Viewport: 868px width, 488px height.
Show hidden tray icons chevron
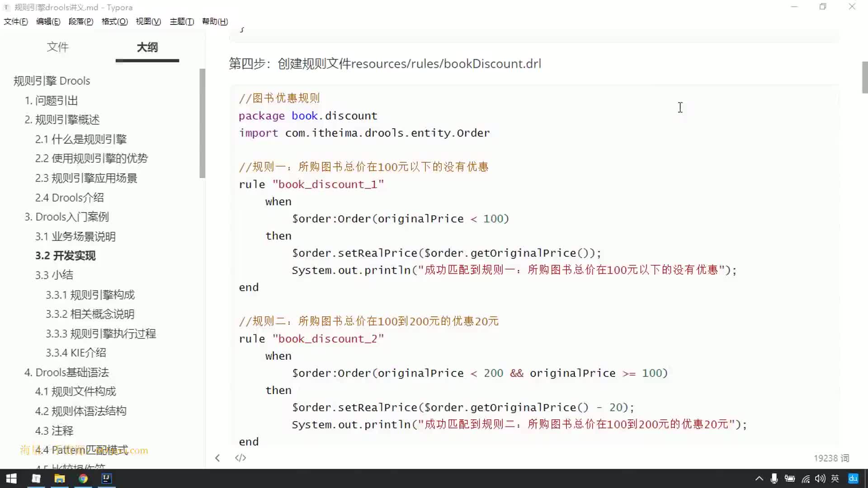point(759,479)
